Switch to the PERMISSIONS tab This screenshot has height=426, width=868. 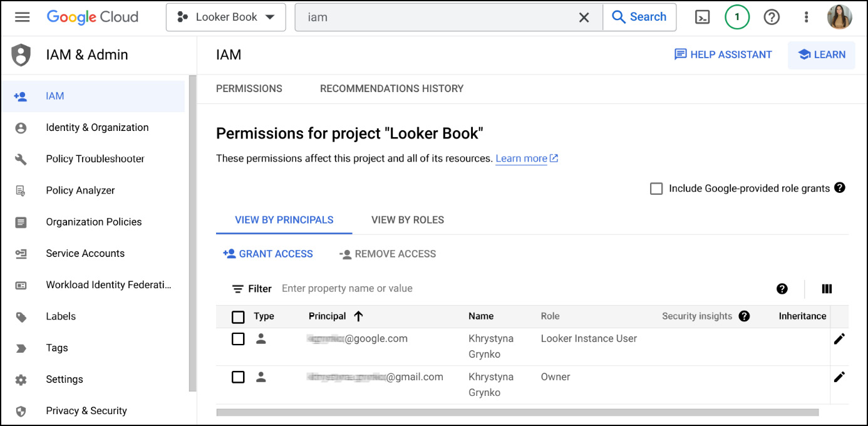coord(249,89)
